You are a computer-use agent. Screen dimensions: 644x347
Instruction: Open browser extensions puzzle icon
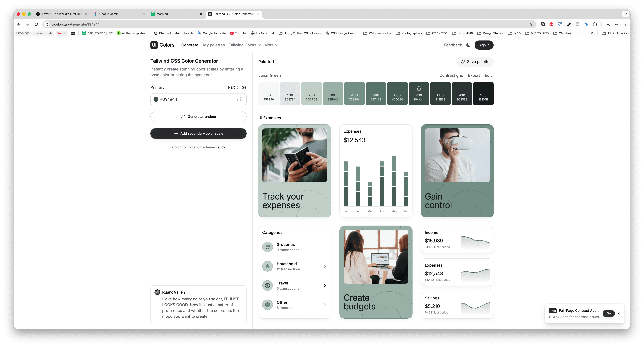[x=595, y=24]
